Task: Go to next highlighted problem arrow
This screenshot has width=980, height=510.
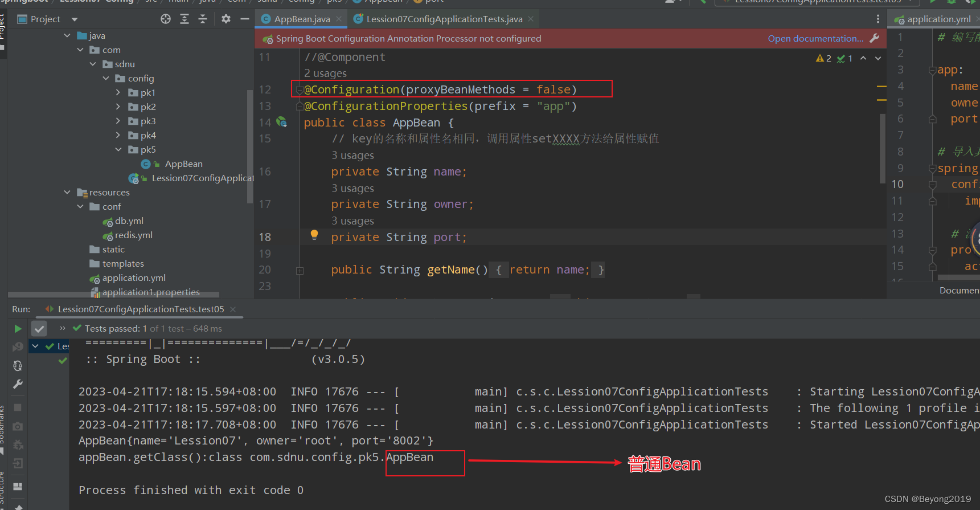Action: click(x=878, y=58)
